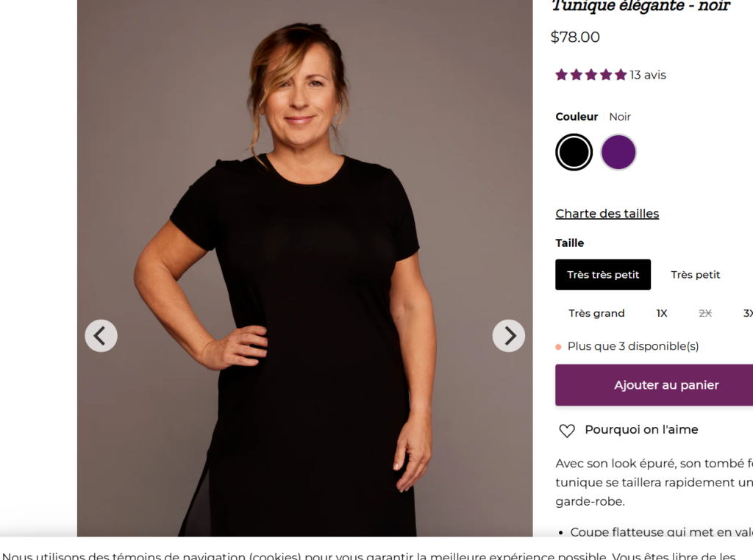753x560 pixels.
Task: Select the black Noir color swatch
Action: (574, 152)
